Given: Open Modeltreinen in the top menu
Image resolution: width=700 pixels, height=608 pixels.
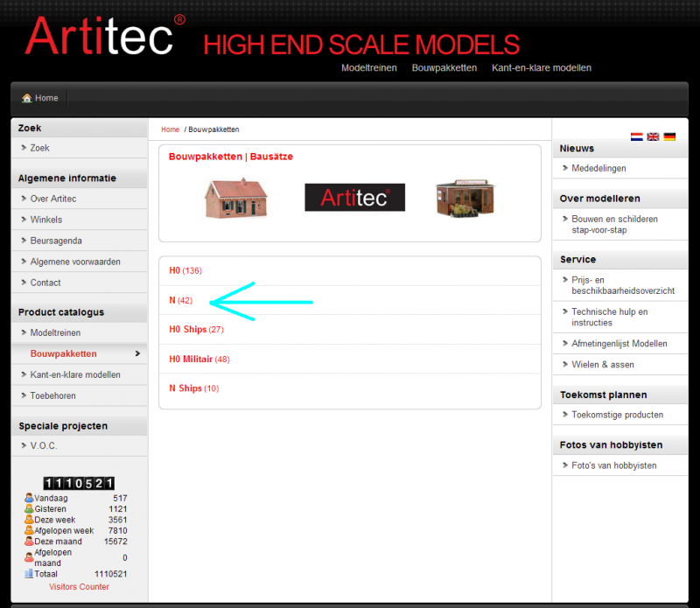Looking at the screenshot, I should [368, 67].
